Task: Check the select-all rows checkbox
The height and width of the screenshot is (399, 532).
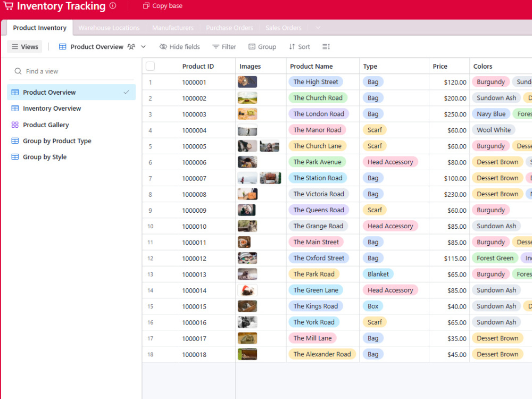Action: click(x=151, y=66)
